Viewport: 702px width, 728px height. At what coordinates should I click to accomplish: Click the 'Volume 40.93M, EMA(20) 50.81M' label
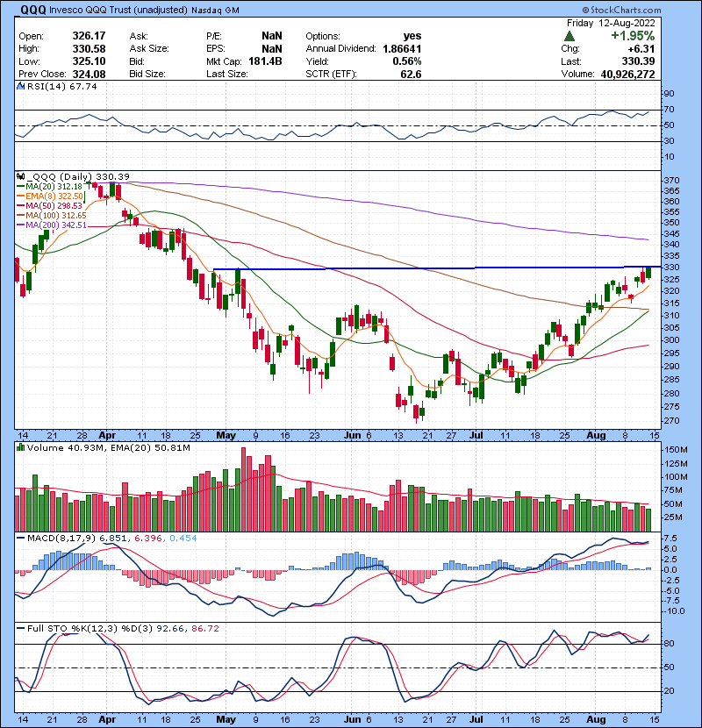click(x=108, y=447)
